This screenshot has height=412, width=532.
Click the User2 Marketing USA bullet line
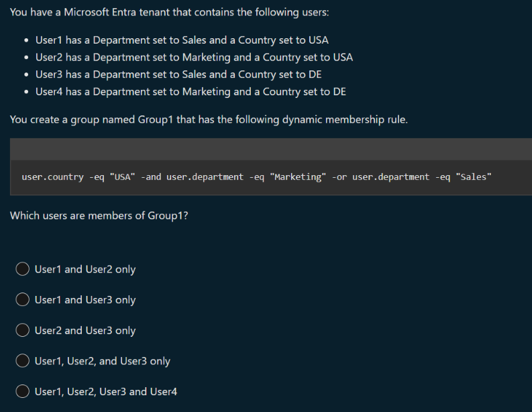(194, 57)
